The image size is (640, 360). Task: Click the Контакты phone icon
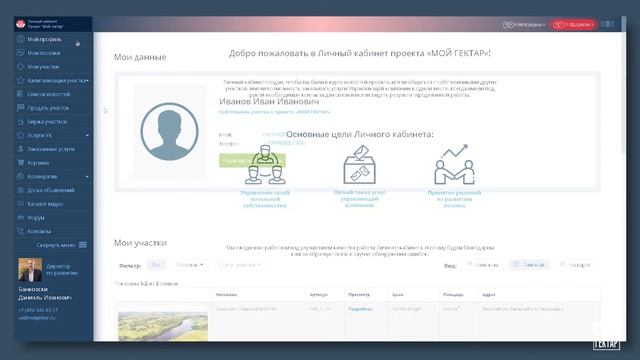tap(20, 231)
